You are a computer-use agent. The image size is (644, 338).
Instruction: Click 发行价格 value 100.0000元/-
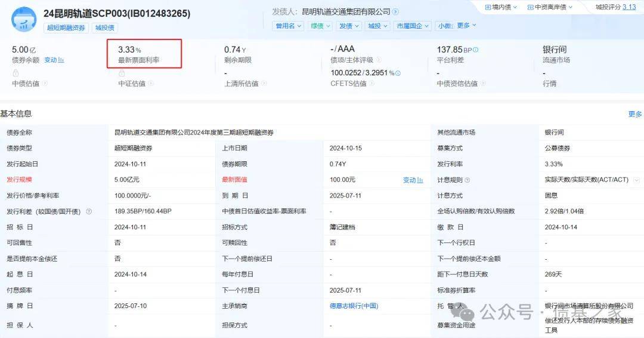(x=132, y=196)
